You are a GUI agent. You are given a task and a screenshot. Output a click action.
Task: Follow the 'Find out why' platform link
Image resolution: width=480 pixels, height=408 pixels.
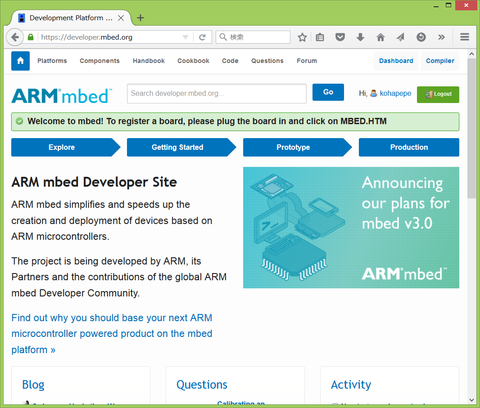112,334
